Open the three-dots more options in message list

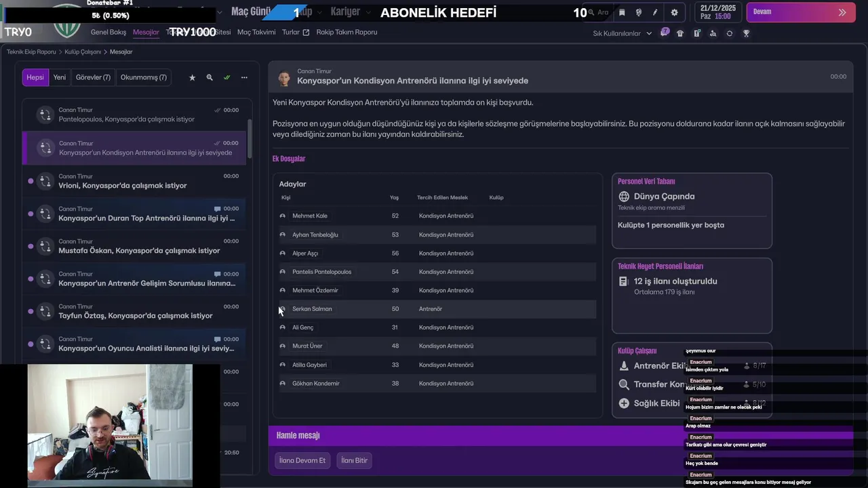(244, 77)
